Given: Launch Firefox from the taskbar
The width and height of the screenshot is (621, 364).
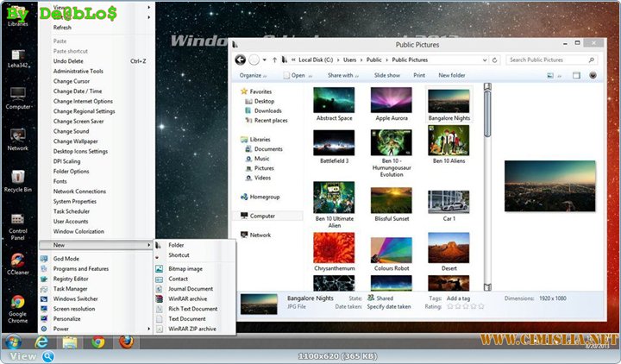Looking at the screenshot, I should tap(126, 342).
